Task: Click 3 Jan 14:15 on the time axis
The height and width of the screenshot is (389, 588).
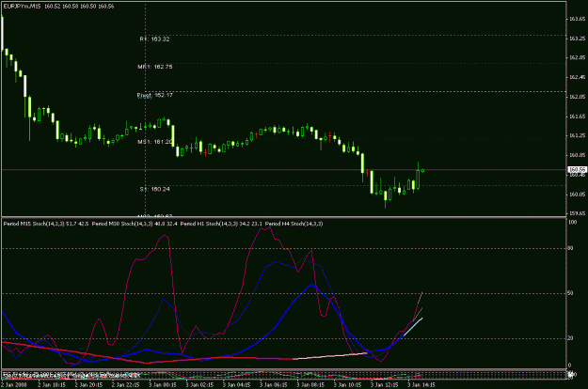Action: click(x=421, y=385)
